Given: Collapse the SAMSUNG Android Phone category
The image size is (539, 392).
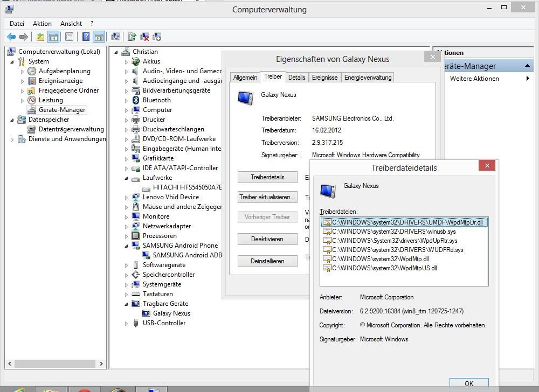Looking at the screenshot, I should 126,246.
